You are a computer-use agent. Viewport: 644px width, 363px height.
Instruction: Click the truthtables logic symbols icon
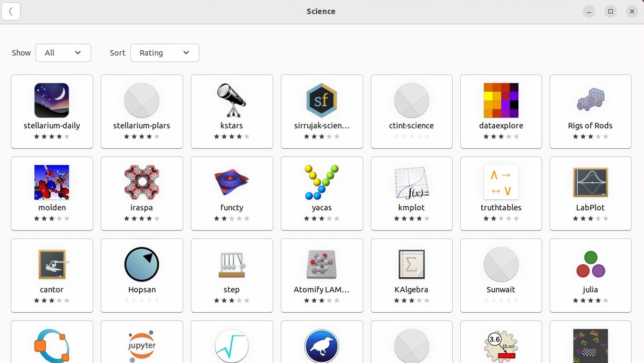501,182
